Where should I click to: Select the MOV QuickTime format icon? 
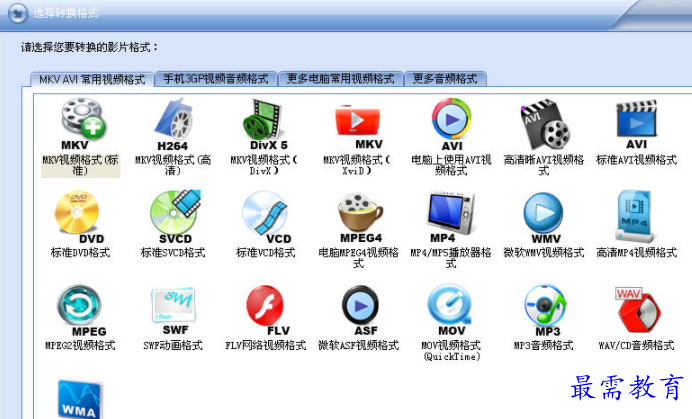[x=450, y=310]
